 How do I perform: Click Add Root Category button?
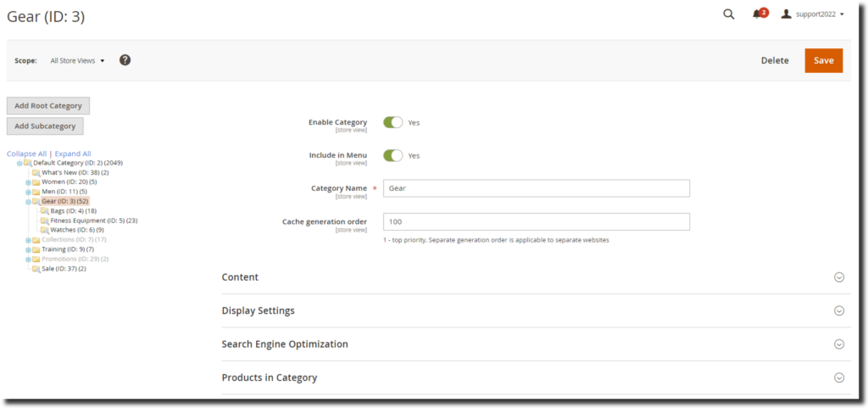tap(48, 106)
